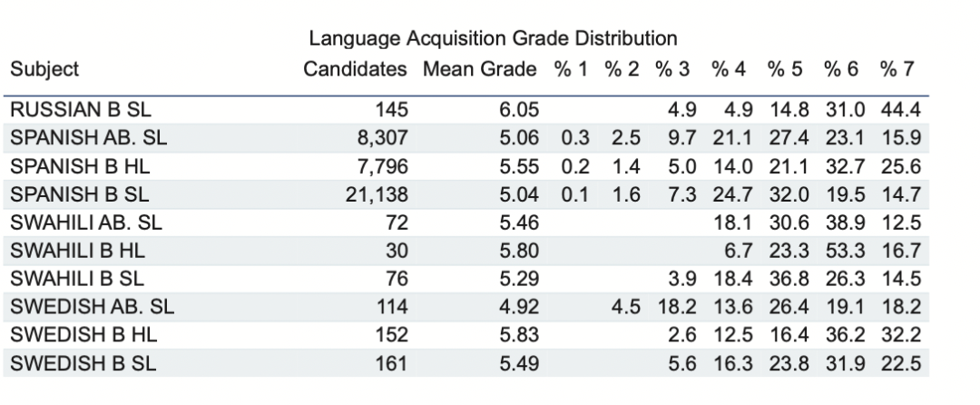The image size is (980, 405).
Task: Select SWEDISH AB. SL mean grade 4.92
Action: 519,307
